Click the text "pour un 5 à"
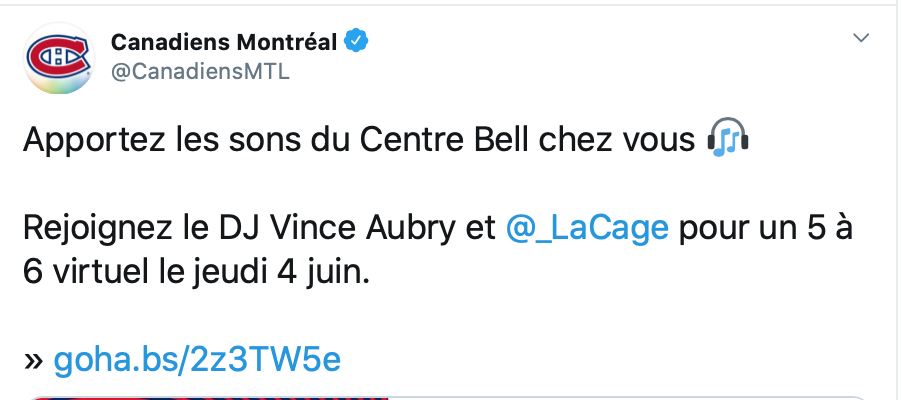Screen dimensions: 902x400 pyautogui.click(x=766, y=229)
